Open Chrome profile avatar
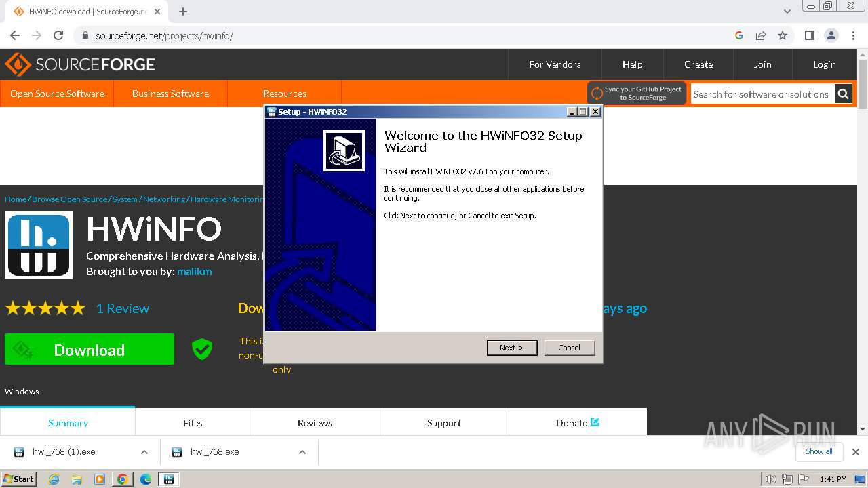 tap(831, 35)
